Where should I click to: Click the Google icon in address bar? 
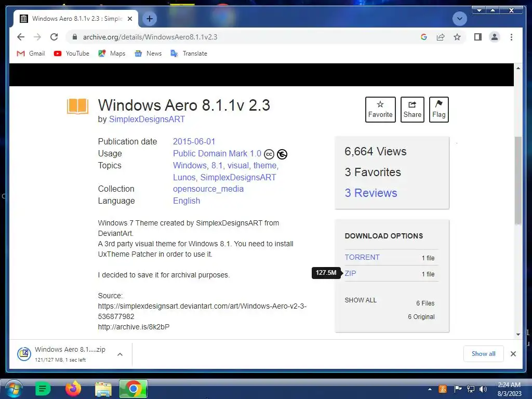[x=424, y=37]
